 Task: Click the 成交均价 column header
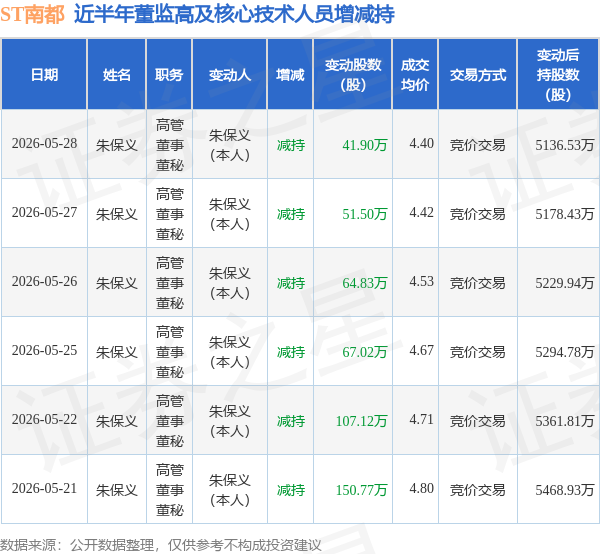(x=415, y=75)
